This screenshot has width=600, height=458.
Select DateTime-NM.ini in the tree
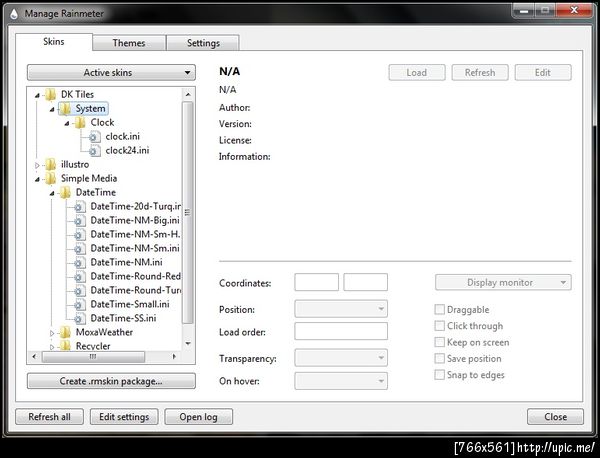(126, 262)
